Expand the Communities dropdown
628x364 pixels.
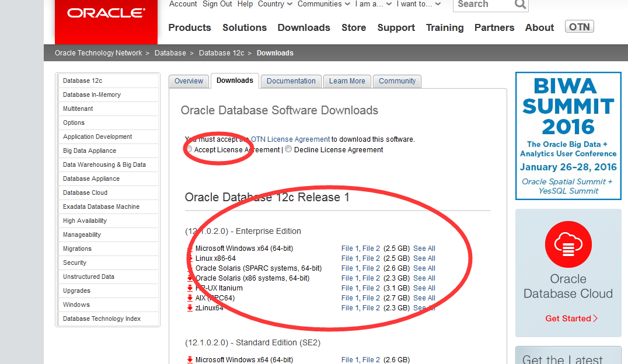(323, 4)
